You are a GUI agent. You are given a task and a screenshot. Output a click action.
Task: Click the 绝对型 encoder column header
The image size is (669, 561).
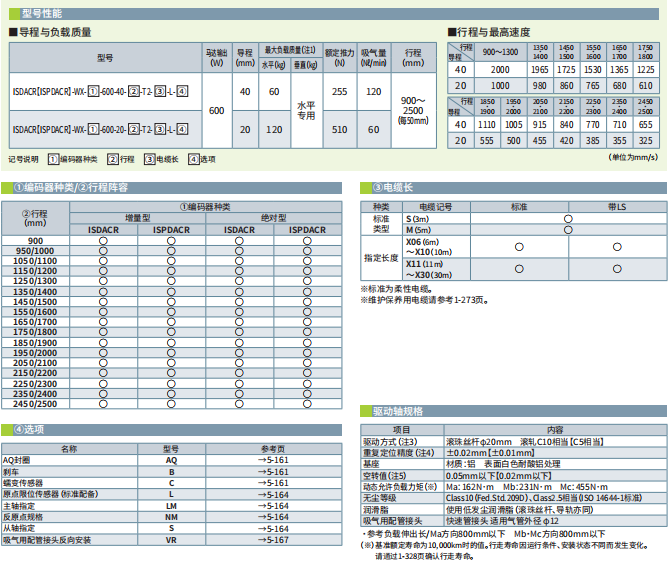click(x=273, y=217)
